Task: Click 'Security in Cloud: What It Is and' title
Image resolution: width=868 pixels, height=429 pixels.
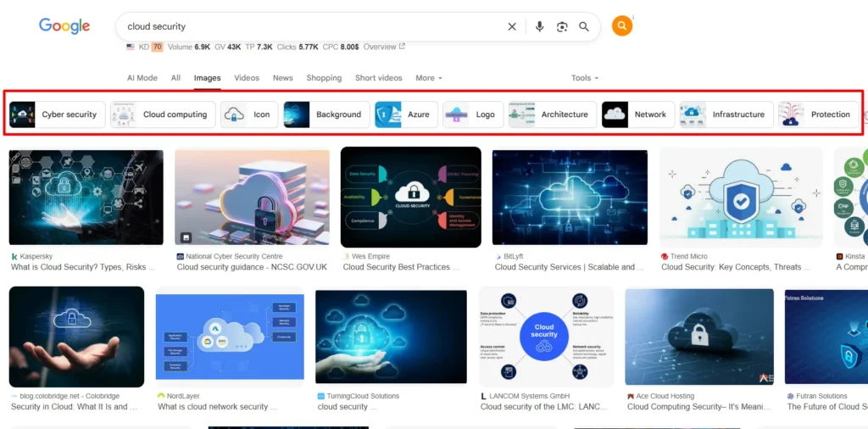Action: 74,406
